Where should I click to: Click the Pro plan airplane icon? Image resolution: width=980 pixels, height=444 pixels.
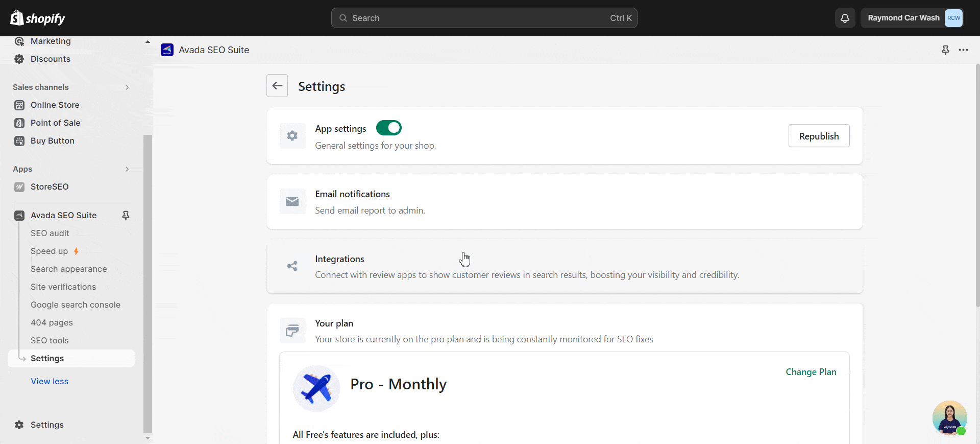click(316, 388)
